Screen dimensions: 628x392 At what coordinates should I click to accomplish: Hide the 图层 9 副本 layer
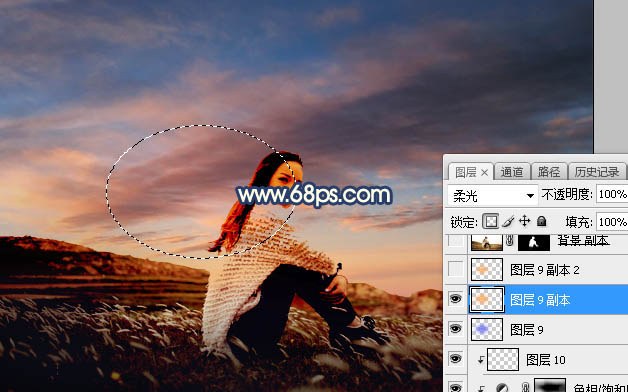(455, 299)
